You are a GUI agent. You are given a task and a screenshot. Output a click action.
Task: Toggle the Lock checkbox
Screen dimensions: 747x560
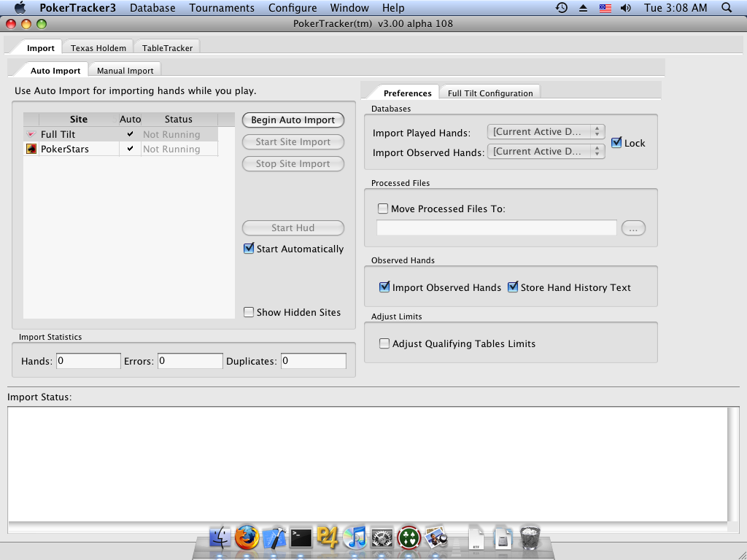(x=616, y=142)
